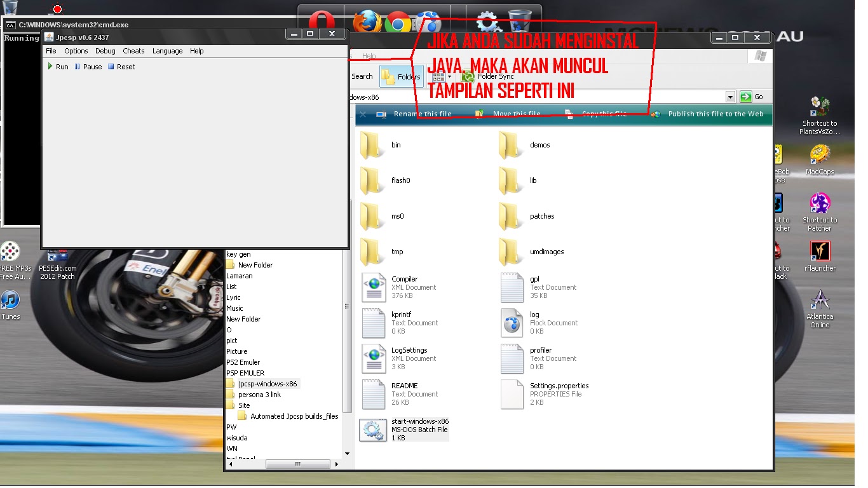Open the Options menu in Jpcsp
868x488 pixels.
[76, 51]
